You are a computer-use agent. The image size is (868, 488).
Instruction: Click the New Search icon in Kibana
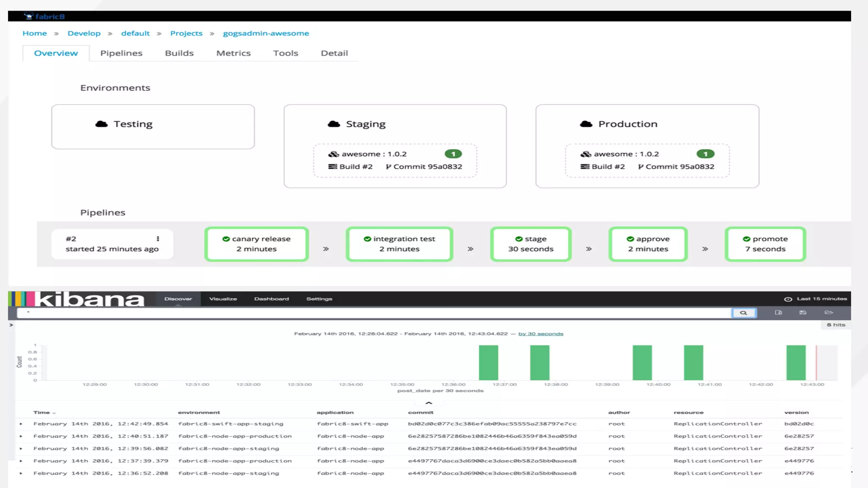(x=778, y=313)
